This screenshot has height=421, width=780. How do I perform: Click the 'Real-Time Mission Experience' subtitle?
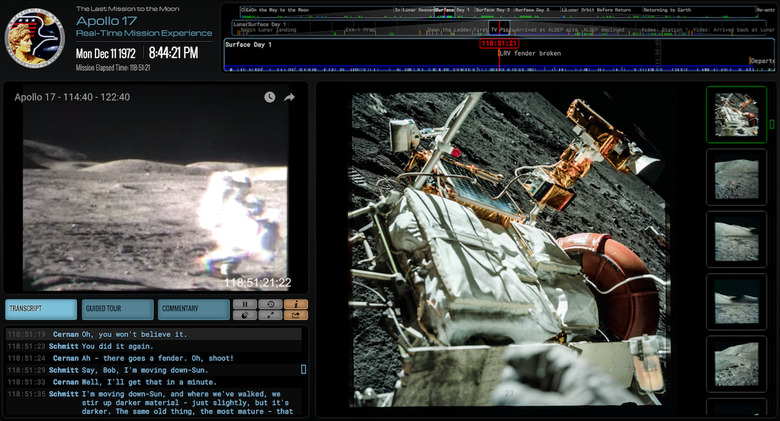144,33
